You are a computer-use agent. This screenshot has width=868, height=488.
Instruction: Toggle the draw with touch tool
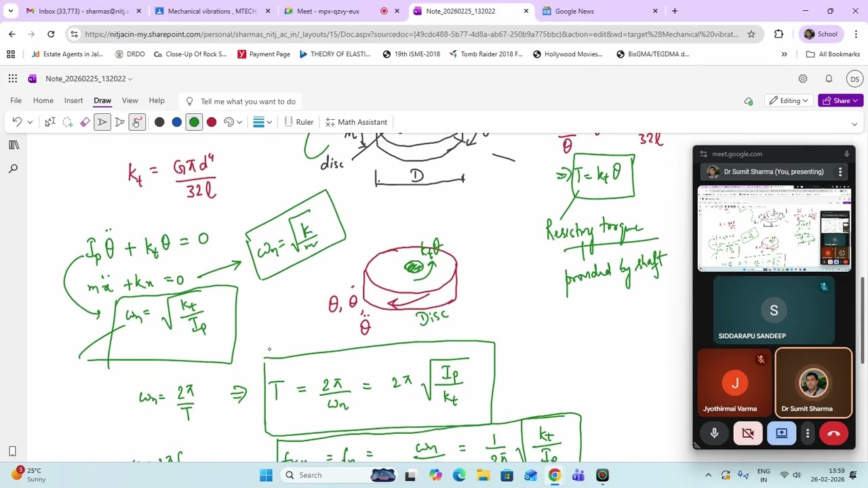point(138,122)
